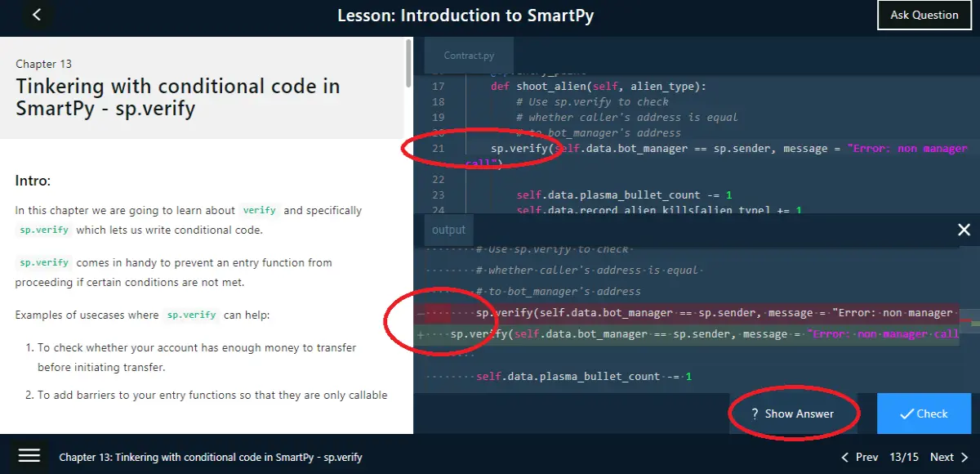Select the output tab
This screenshot has width=980, height=474.
(449, 230)
